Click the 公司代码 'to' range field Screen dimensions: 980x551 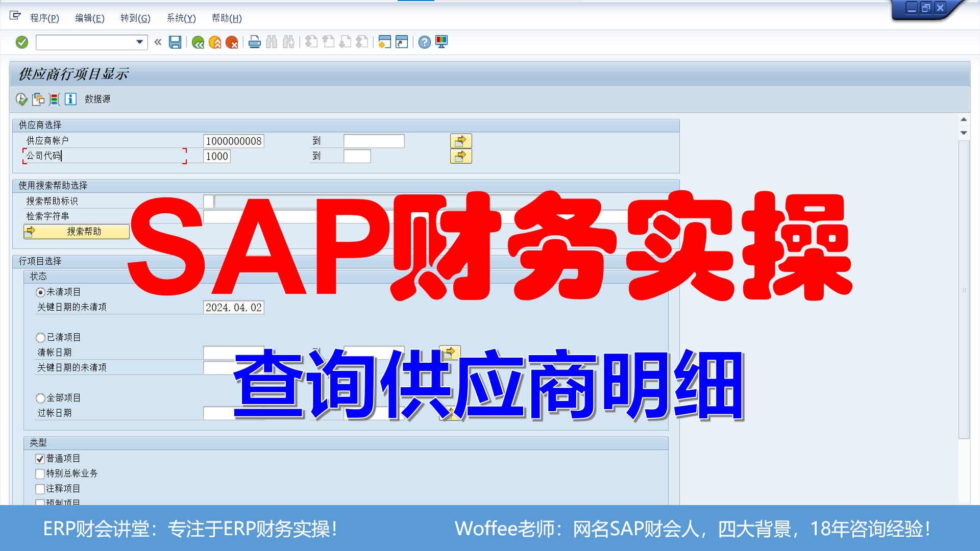(x=357, y=156)
